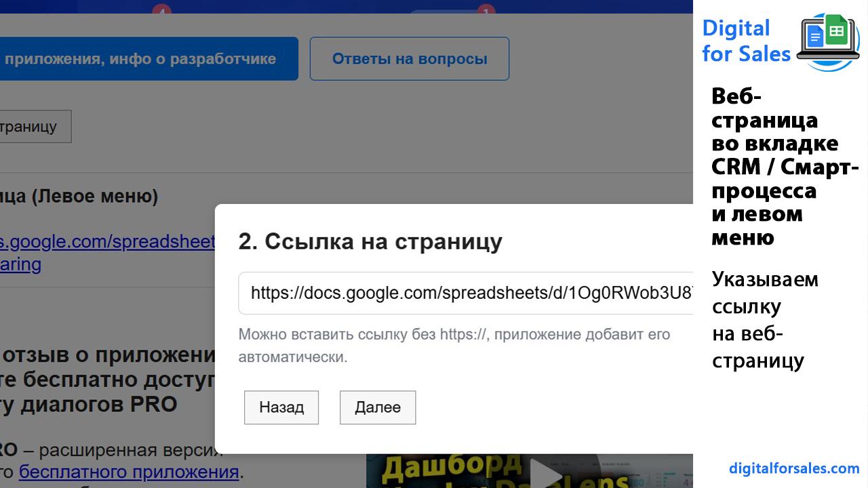
Task: Click the green Google Sheets icon in the logo
Action: (837, 31)
